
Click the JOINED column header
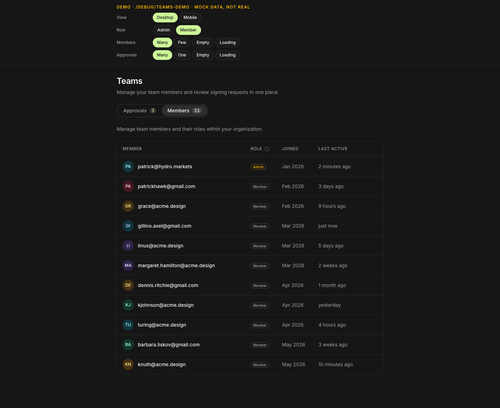(290, 149)
